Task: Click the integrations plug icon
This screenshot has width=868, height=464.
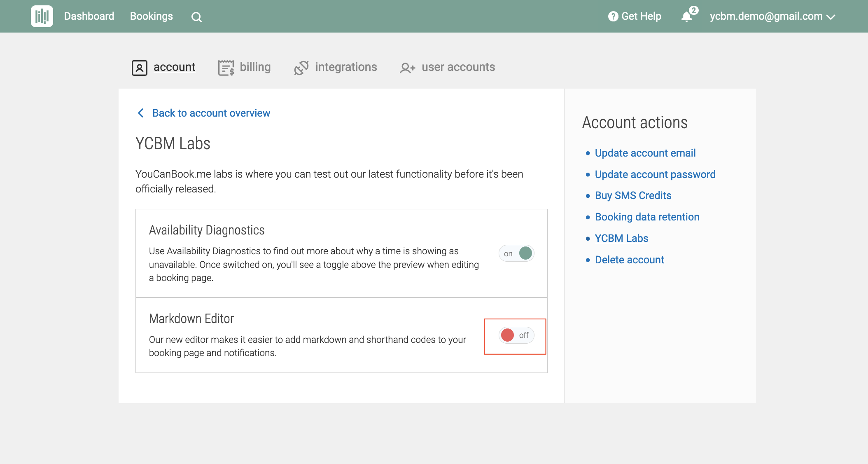Action: click(x=301, y=68)
